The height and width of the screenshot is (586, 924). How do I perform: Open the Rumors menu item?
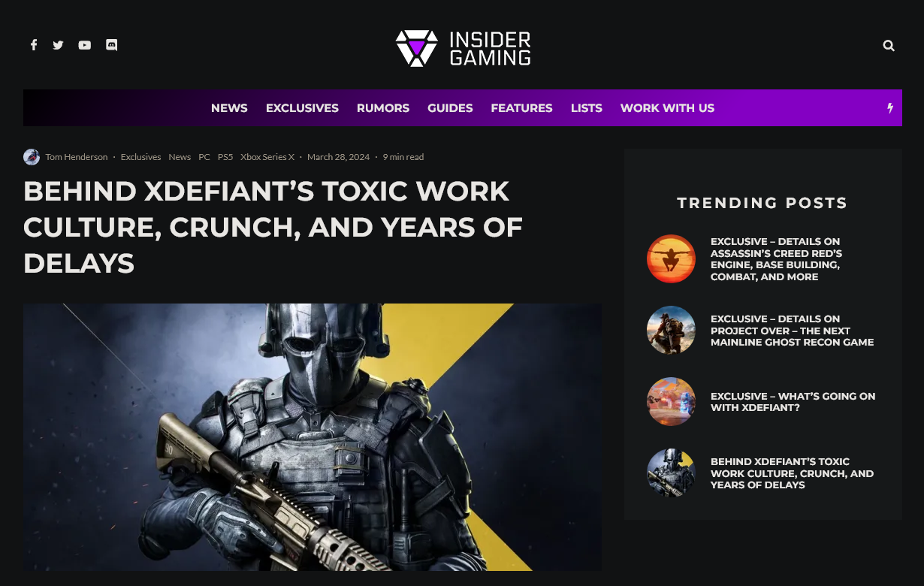tap(383, 108)
